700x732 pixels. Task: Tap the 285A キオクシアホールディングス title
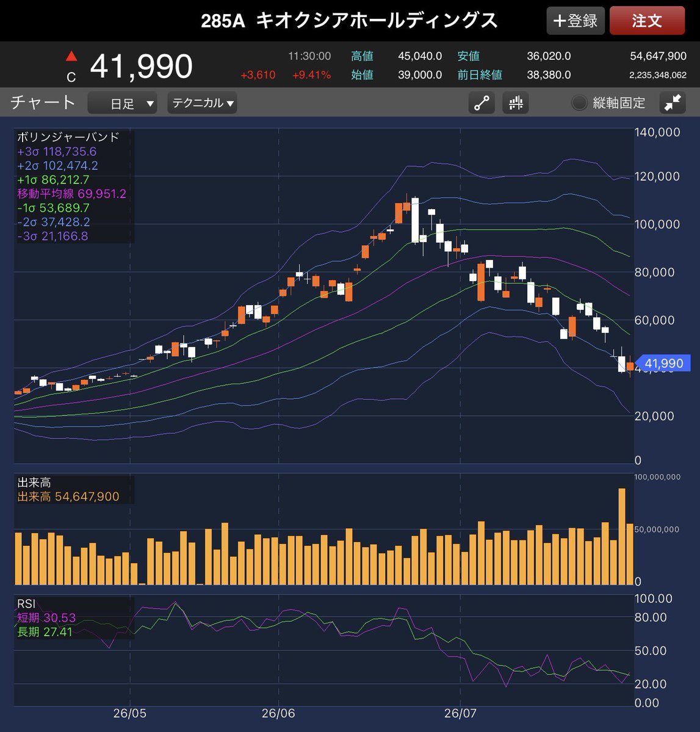click(350, 21)
